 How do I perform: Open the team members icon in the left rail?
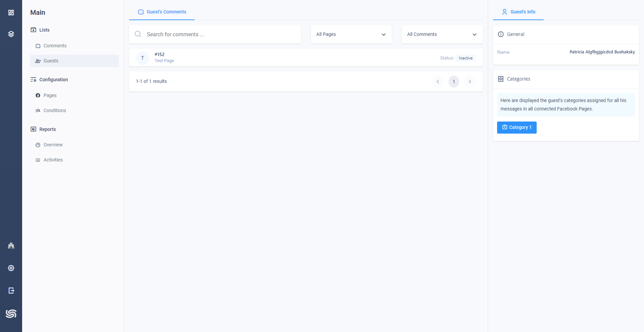(x=11, y=246)
